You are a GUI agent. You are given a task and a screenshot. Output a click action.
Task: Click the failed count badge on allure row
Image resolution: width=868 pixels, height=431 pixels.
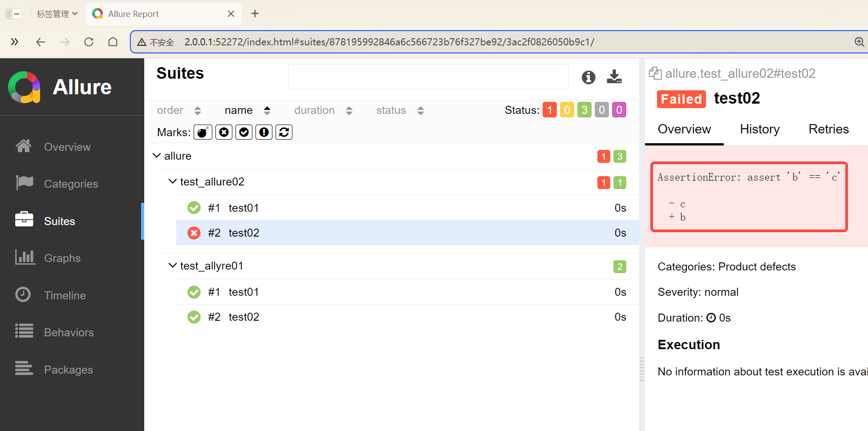coord(604,156)
